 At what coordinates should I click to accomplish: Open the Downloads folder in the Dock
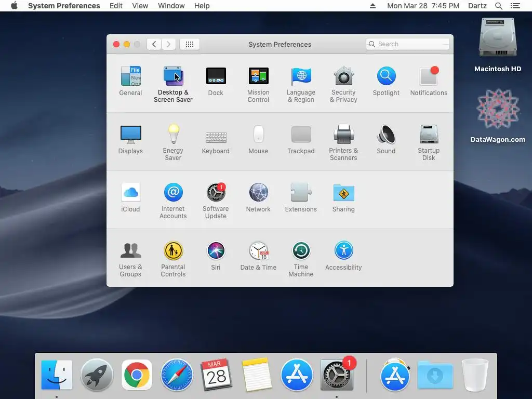[435, 375]
